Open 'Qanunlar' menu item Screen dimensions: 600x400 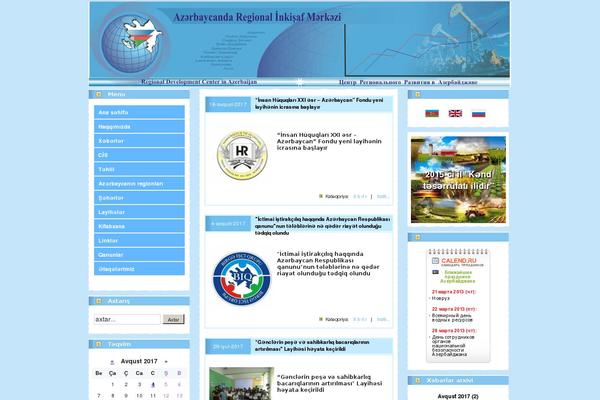pos(139,255)
